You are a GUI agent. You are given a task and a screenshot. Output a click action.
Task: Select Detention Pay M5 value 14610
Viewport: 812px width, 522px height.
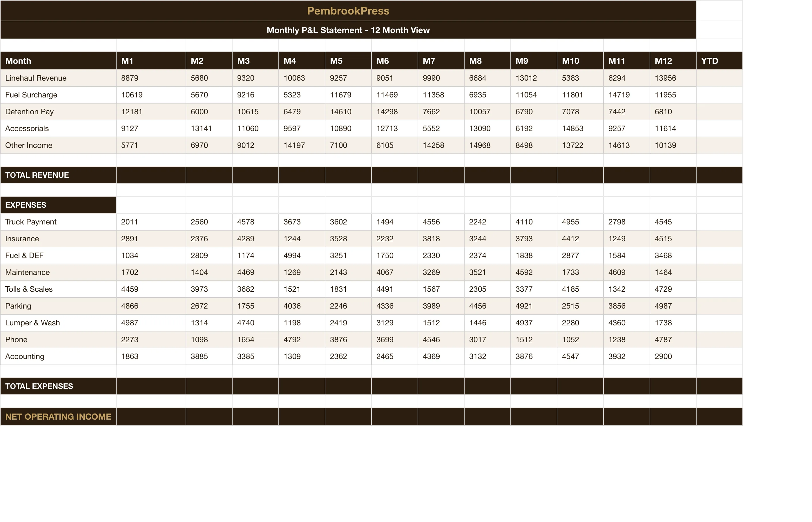[x=348, y=112]
